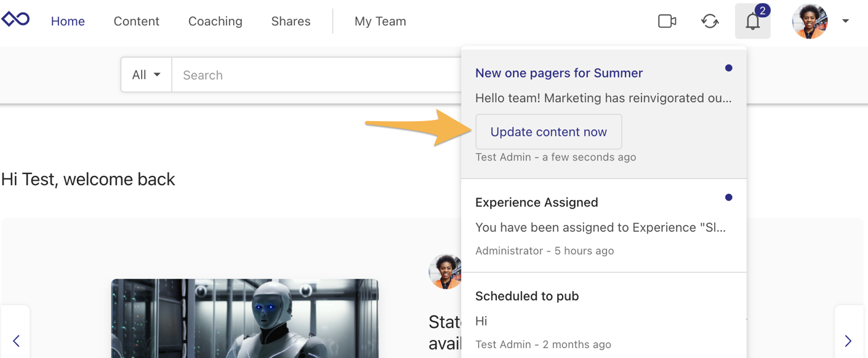Click the infinity logo icon
Screen dimensions: 868x358
point(15,20)
